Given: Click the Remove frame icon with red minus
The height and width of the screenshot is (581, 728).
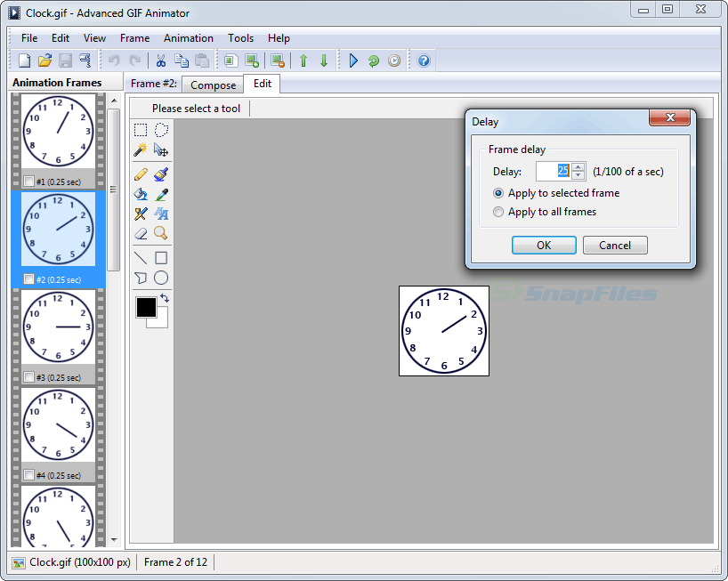Looking at the screenshot, I should pos(278,61).
